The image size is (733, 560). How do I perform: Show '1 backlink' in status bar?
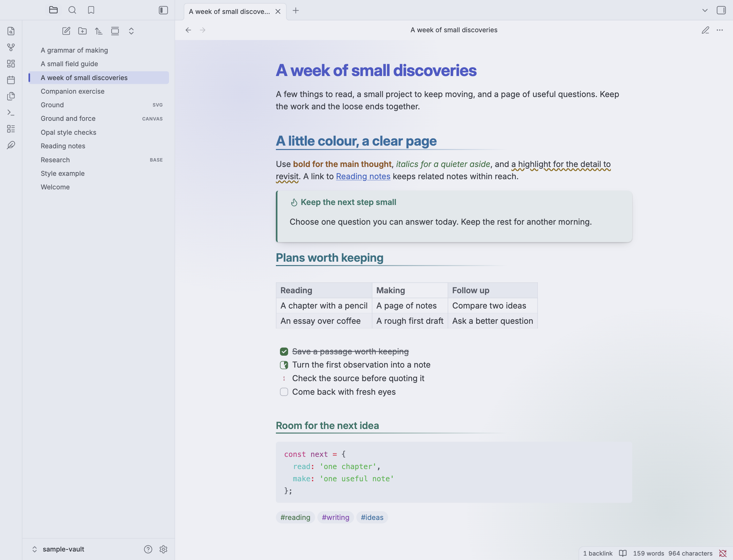[x=598, y=554]
